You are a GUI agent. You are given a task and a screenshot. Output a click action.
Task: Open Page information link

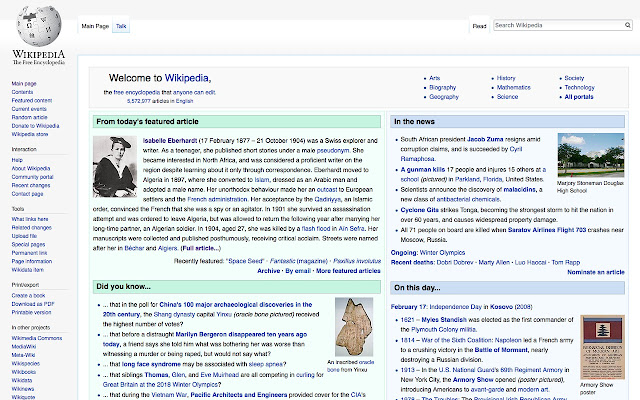pos(32,261)
